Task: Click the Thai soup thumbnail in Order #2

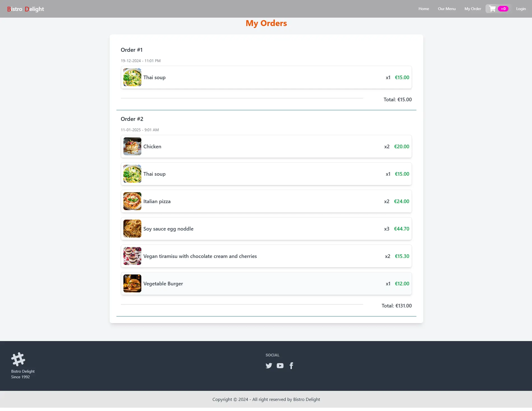Action: 132,174
